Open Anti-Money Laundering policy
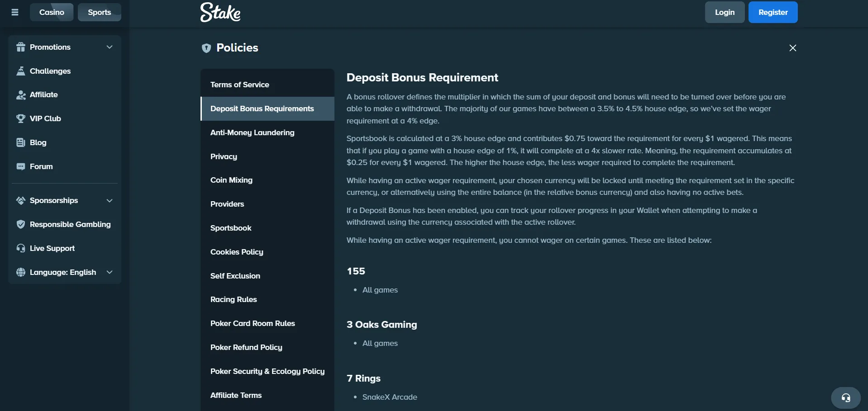 267,132
